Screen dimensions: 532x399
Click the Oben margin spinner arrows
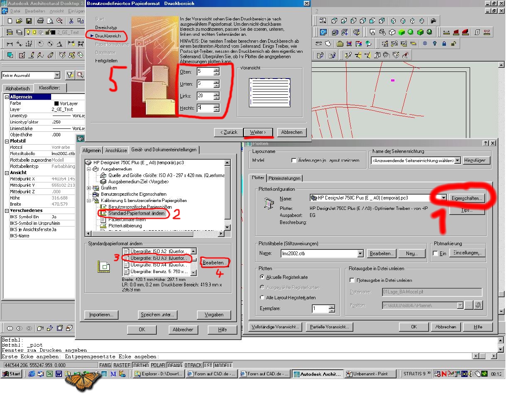[x=216, y=71]
